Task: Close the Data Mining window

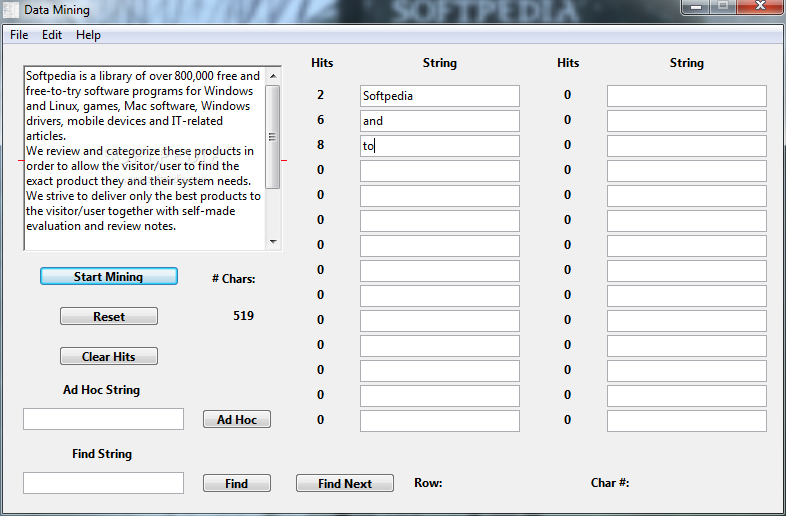Action: coord(760,7)
